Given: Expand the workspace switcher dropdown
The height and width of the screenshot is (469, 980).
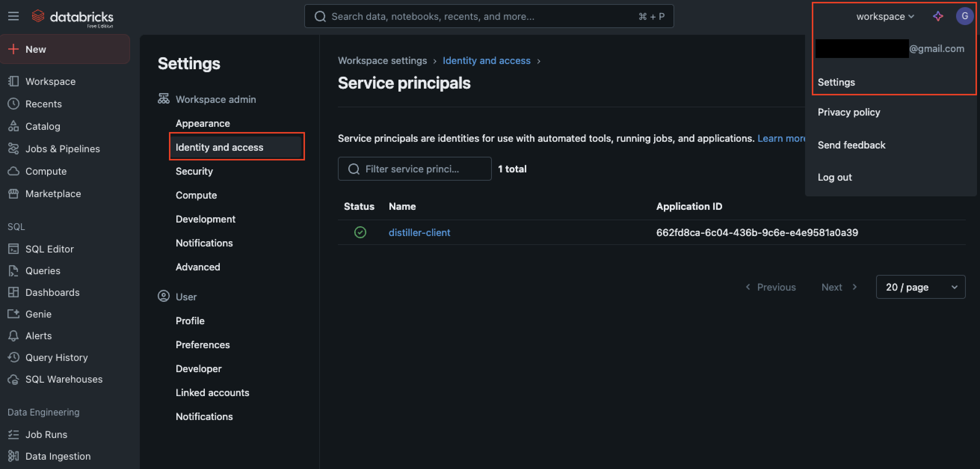Looking at the screenshot, I should click(885, 16).
